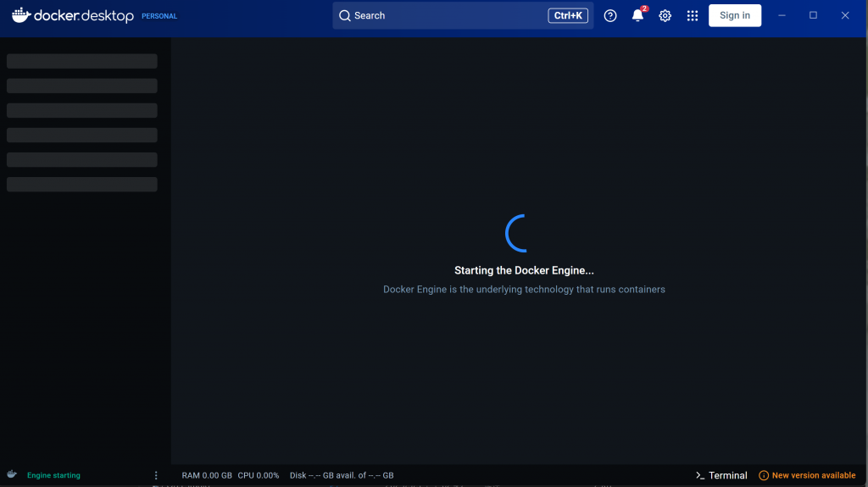Open notifications bell with 2 badge
Viewport: 868px width, 487px height.
pos(638,15)
